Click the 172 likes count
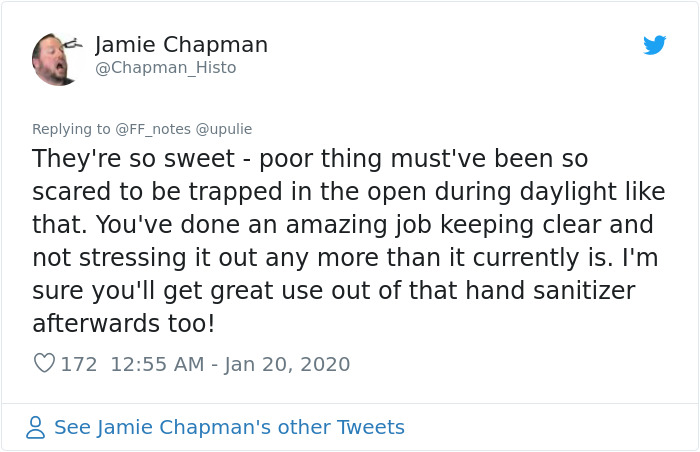Viewport: 700px width, 452px height. tap(79, 364)
